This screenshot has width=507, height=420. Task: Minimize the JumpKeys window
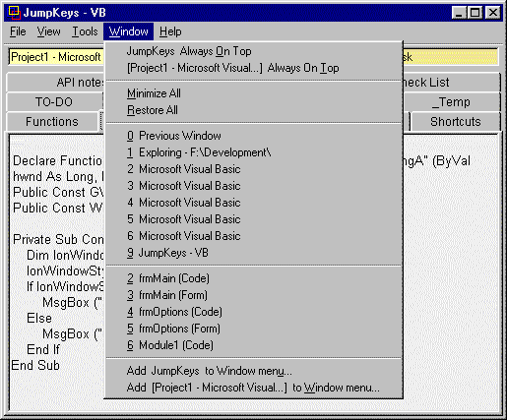coord(459,13)
